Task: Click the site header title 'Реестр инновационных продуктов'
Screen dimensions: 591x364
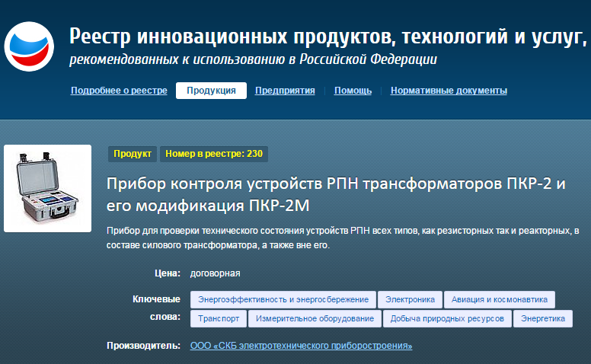Action: [328, 37]
